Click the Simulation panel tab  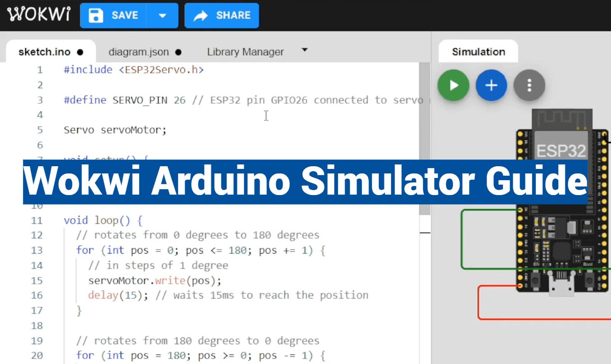478,51
